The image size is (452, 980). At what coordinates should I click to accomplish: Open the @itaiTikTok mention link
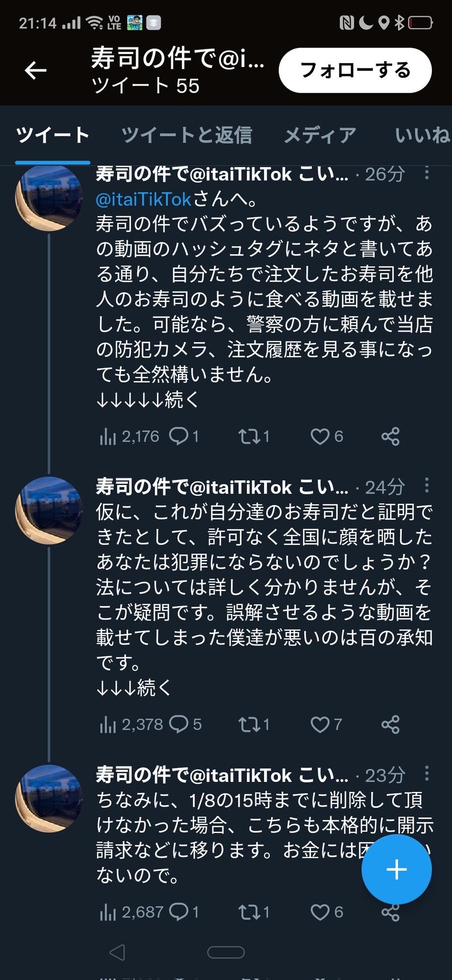[x=143, y=199]
